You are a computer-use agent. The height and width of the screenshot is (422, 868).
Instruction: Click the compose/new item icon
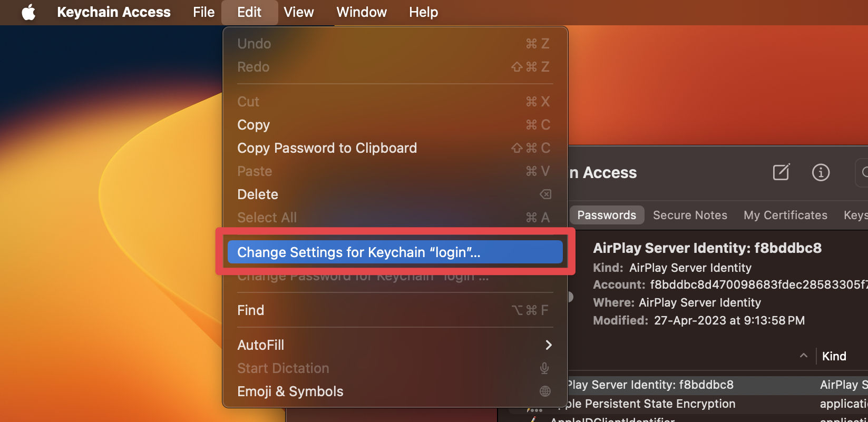(x=781, y=172)
